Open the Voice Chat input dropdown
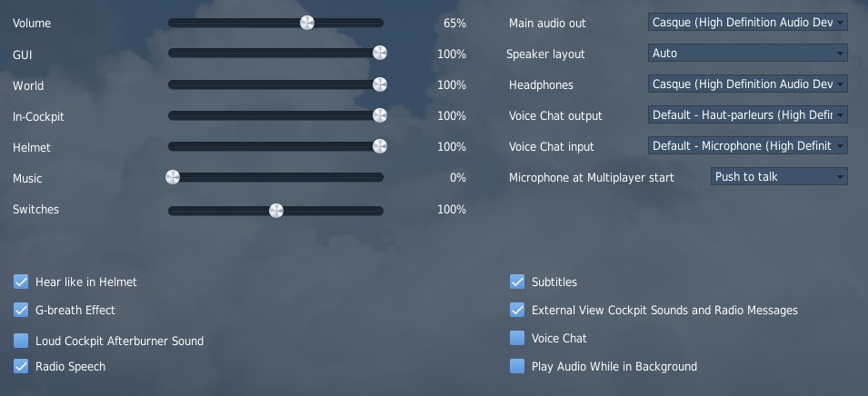This screenshot has height=396, width=868. click(x=747, y=145)
